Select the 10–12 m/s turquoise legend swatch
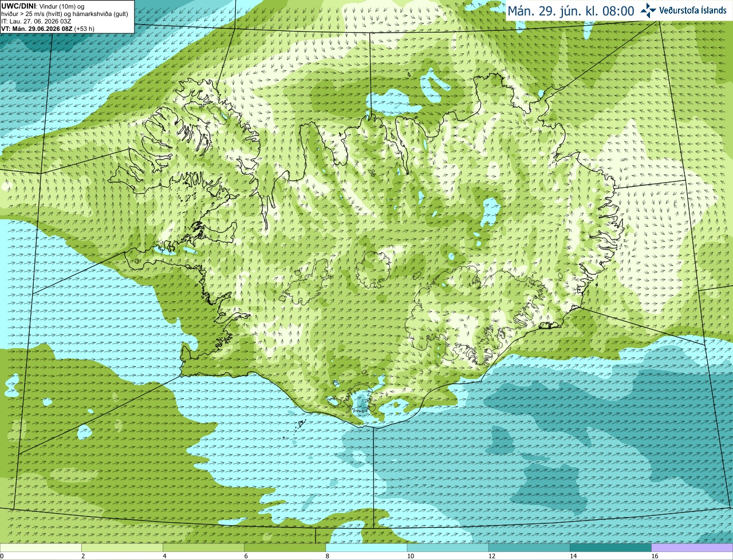The width and height of the screenshot is (733, 560). pyautogui.click(x=448, y=547)
